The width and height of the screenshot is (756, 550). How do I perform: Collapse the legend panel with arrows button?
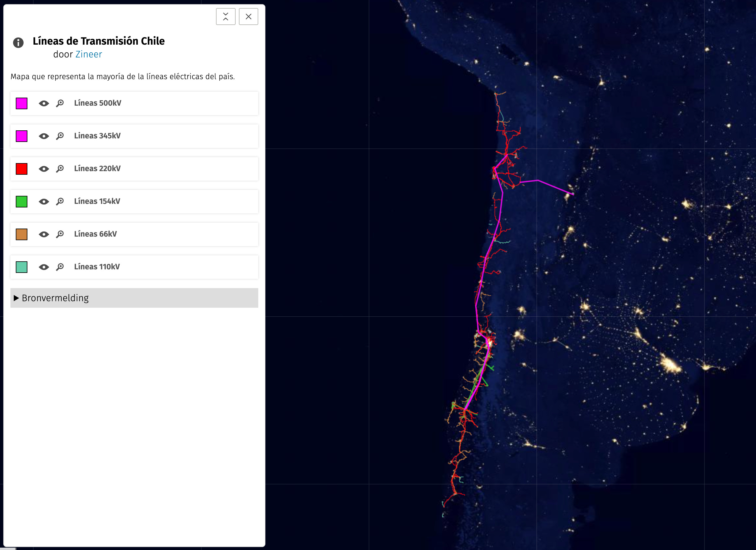coord(225,17)
